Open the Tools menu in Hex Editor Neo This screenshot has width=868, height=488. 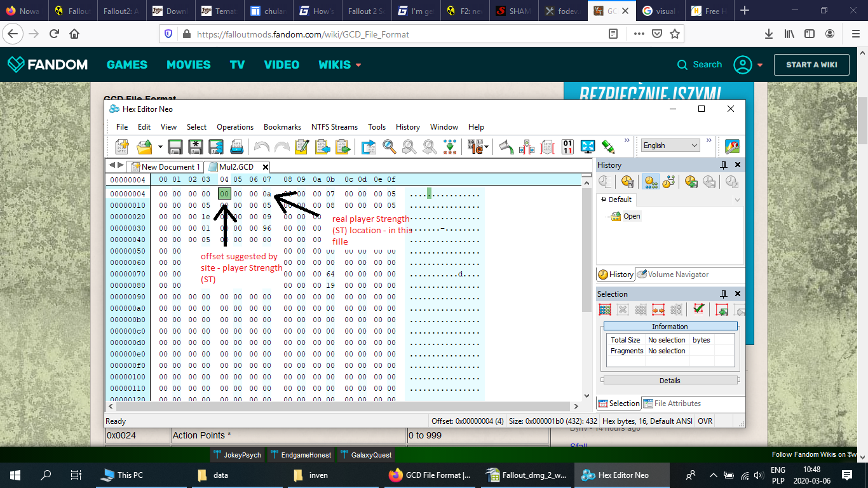[x=377, y=126]
